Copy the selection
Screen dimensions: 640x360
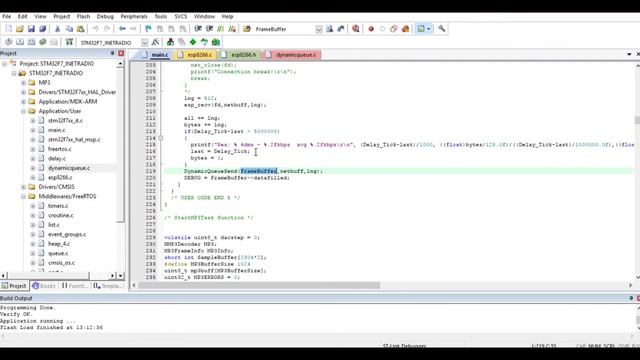tap(69, 29)
